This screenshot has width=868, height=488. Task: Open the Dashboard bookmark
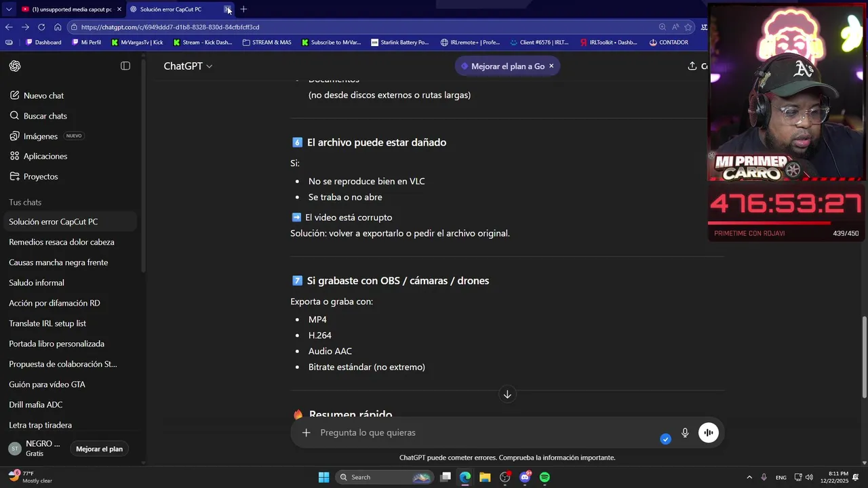tap(43, 42)
